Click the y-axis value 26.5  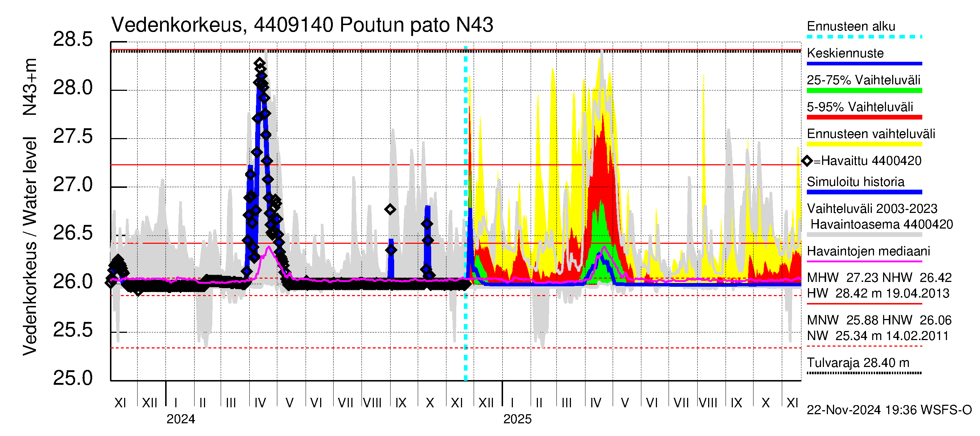pyautogui.click(x=73, y=233)
